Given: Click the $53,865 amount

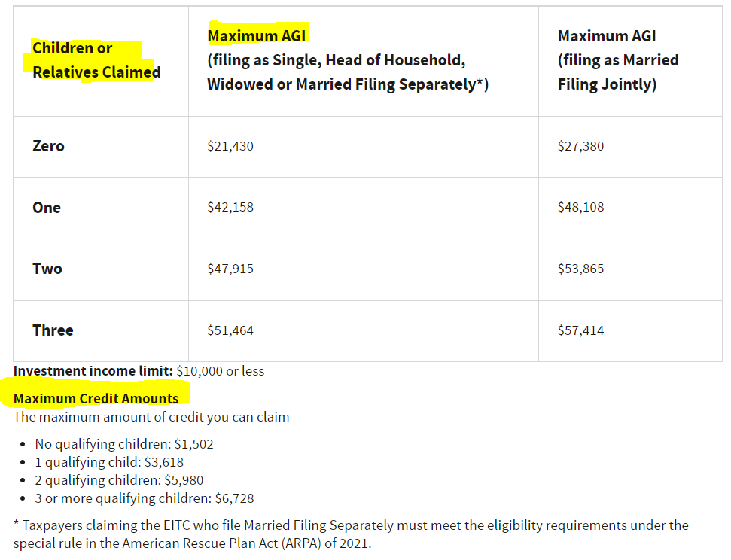Looking at the screenshot, I should click(580, 269).
